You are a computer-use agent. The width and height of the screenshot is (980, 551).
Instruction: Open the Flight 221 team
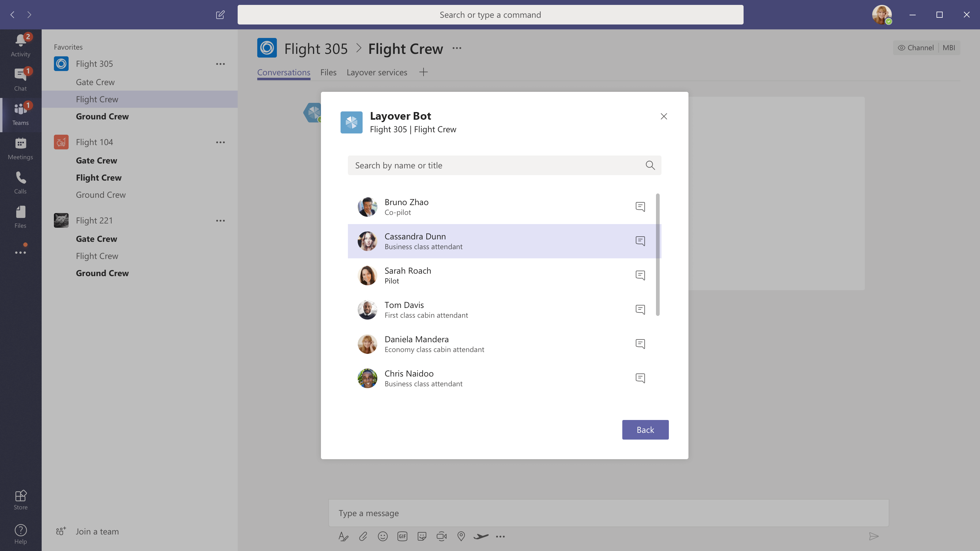click(94, 220)
